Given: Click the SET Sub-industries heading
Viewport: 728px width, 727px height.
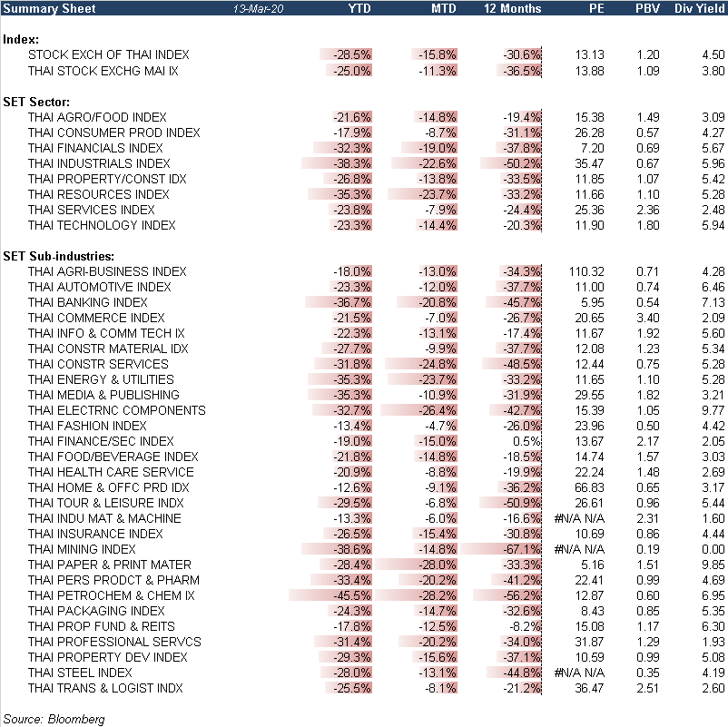Looking at the screenshot, I should pos(58,256).
